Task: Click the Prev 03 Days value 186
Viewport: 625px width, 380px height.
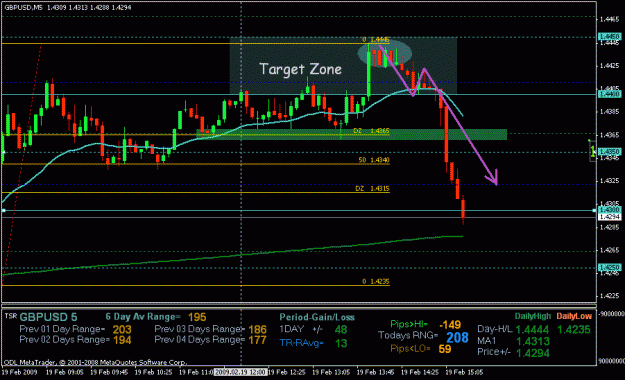Action: (257, 330)
